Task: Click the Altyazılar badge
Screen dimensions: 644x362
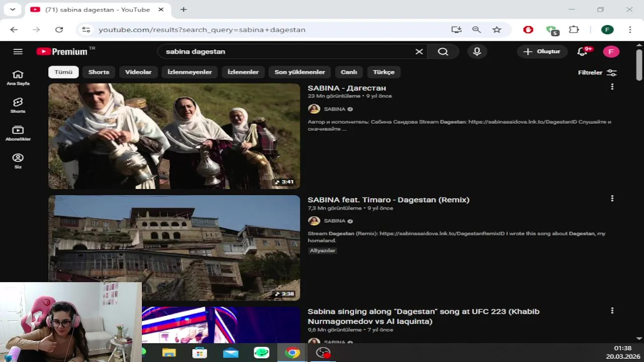Action: click(323, 250)
